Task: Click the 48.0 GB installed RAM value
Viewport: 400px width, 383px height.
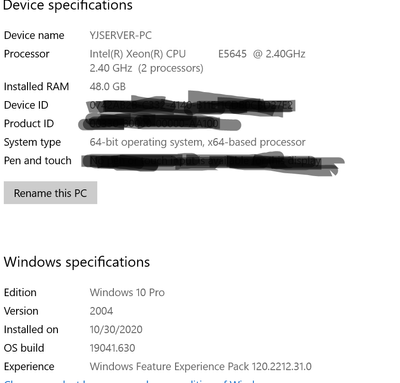Action: coord(108,87)
